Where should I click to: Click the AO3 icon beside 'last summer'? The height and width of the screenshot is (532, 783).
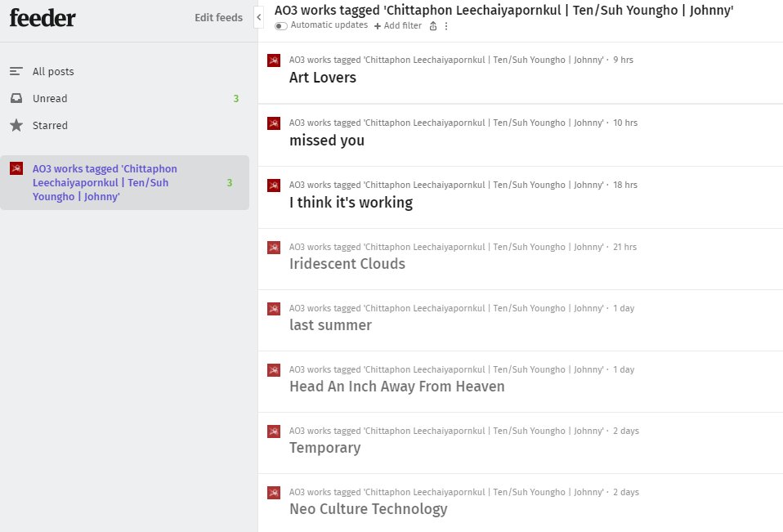[x=274, y=309]
